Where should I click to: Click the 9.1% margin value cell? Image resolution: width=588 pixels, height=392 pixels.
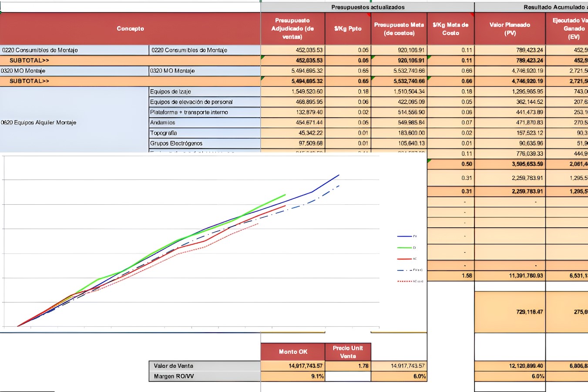pos(292,376)
